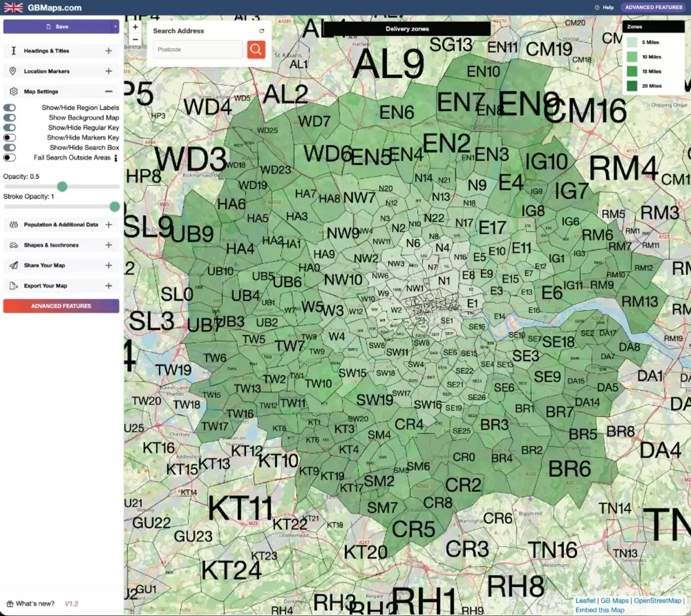Expand Headings & Titles section with plus
The width and height of the screenshot is (691, 616).
click(109, 51)
